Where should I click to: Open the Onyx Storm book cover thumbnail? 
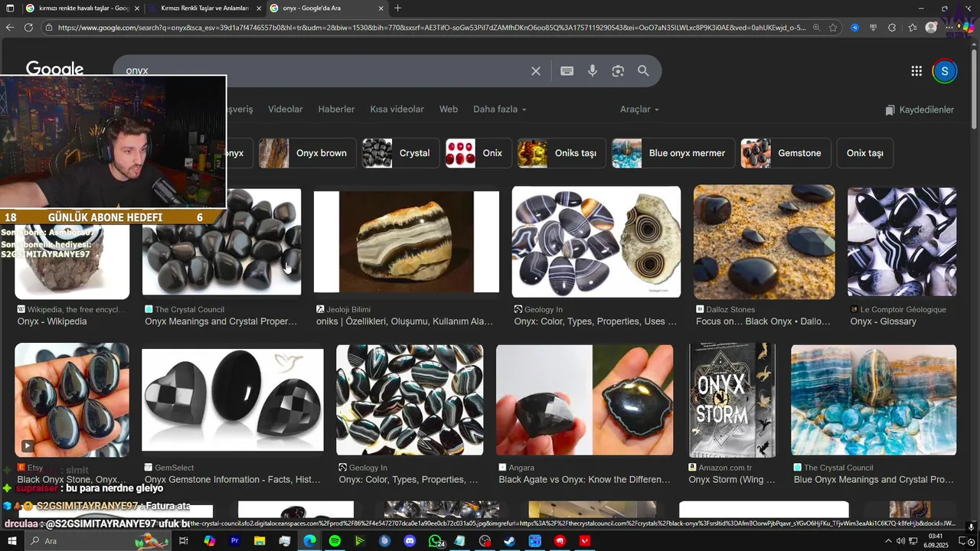tap(732, 400)
